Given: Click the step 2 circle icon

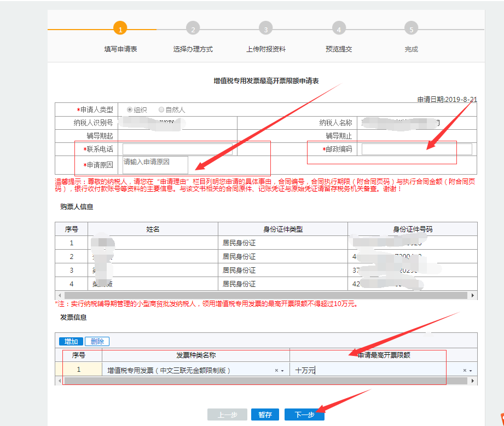Looking at the screenshot, I should (193, 29).
